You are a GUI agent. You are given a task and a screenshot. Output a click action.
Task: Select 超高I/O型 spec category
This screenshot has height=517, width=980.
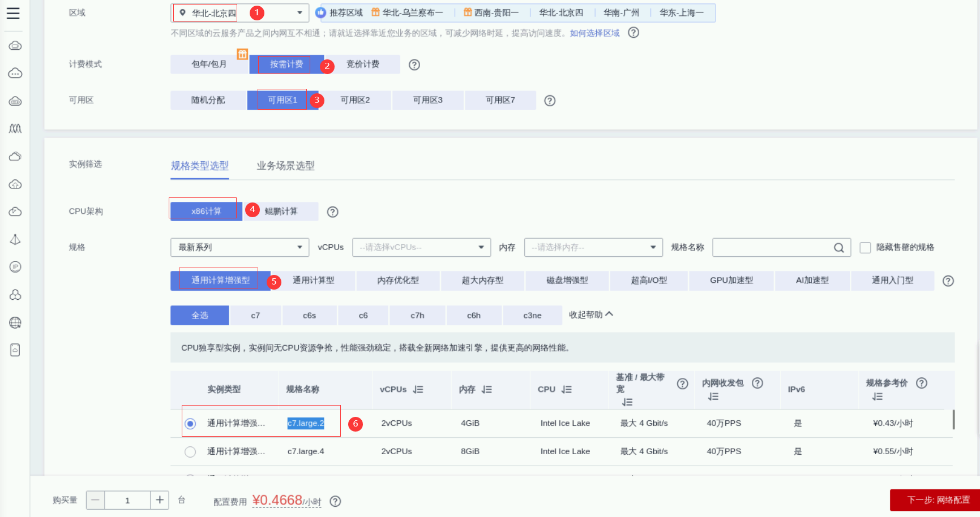[649, 281]
